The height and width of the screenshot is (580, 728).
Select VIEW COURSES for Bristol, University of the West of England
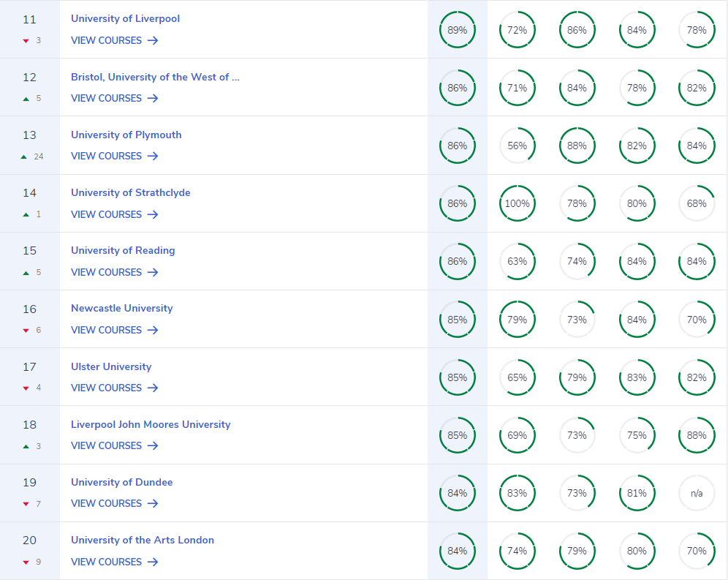[x=106, y=98]
